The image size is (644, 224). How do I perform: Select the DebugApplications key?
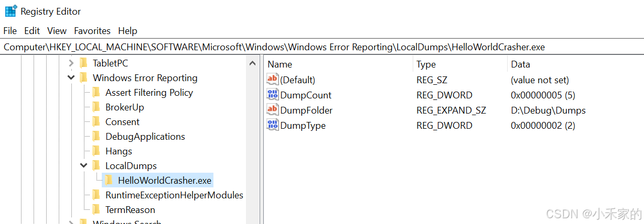coord(145,137)
